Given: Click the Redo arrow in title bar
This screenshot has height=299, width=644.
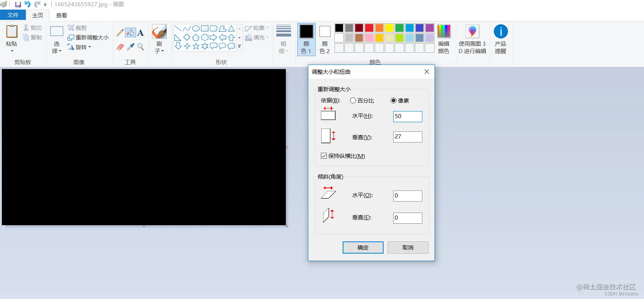Looking at the screenshot, I should [37, 4].
